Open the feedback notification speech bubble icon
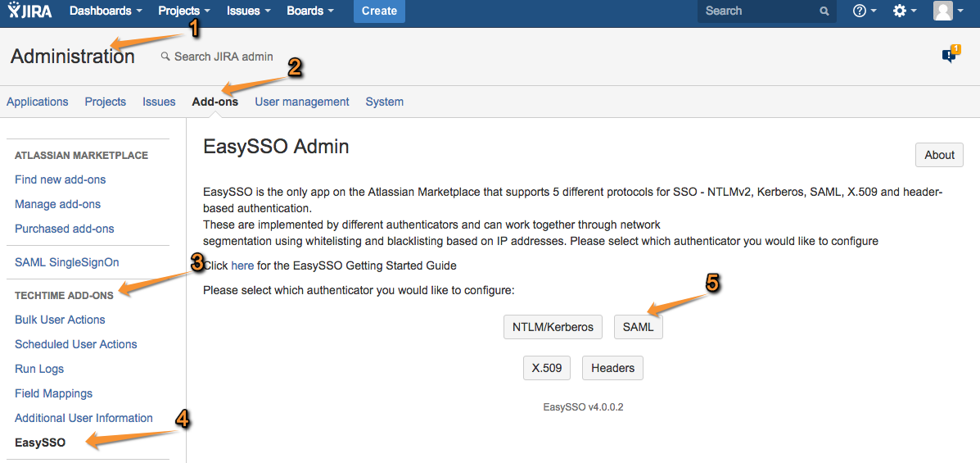The height and width of the screenshot is (463, 980). [951, 54]
